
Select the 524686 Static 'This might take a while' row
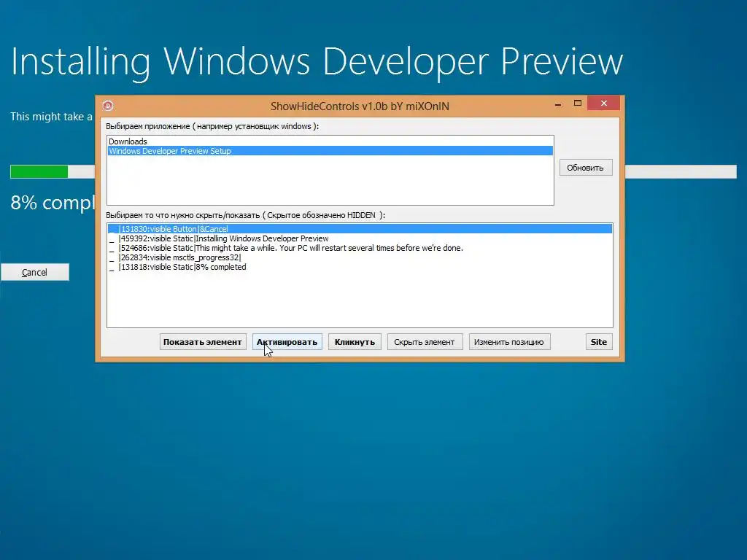tap(360, 248)
